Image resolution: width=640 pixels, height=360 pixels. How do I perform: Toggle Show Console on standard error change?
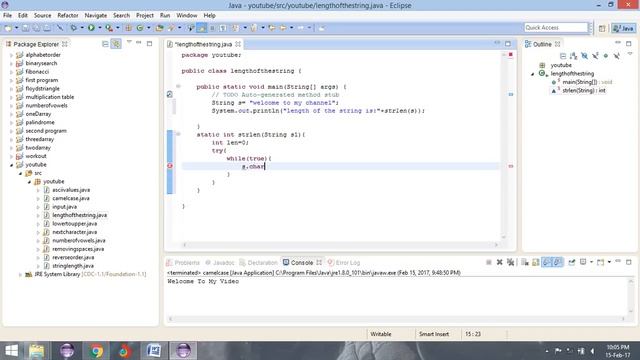click(558, 262)
